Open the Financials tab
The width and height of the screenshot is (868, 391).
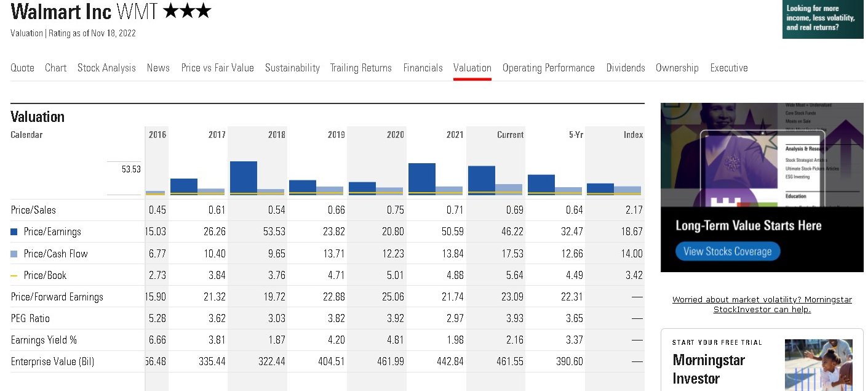(x=423, y=68)
